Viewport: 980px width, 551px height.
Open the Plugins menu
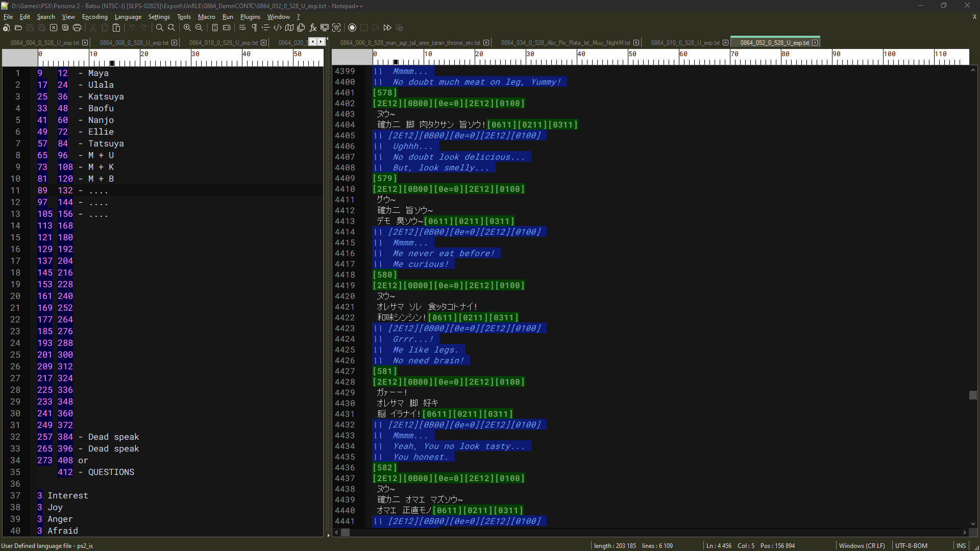250,17
